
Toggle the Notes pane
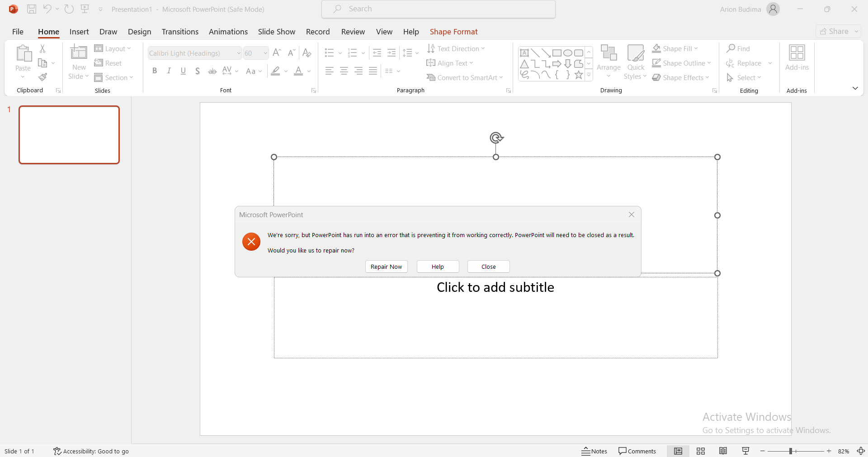594,451
